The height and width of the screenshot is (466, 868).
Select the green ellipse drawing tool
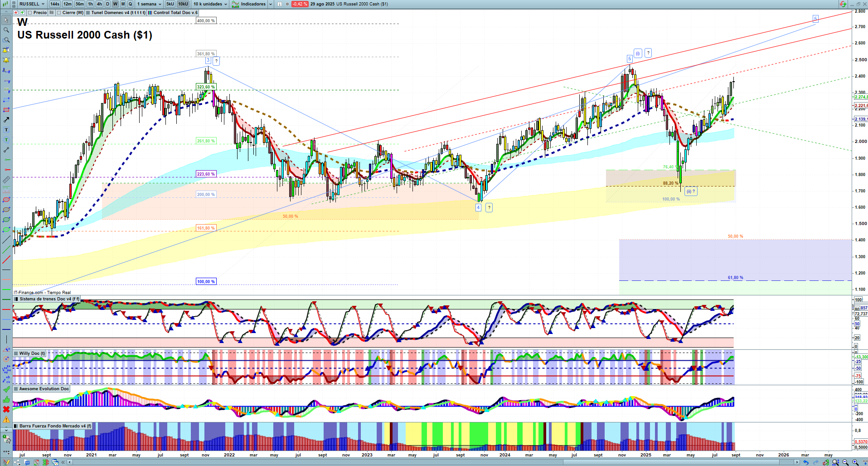click(x=6, y=220)
